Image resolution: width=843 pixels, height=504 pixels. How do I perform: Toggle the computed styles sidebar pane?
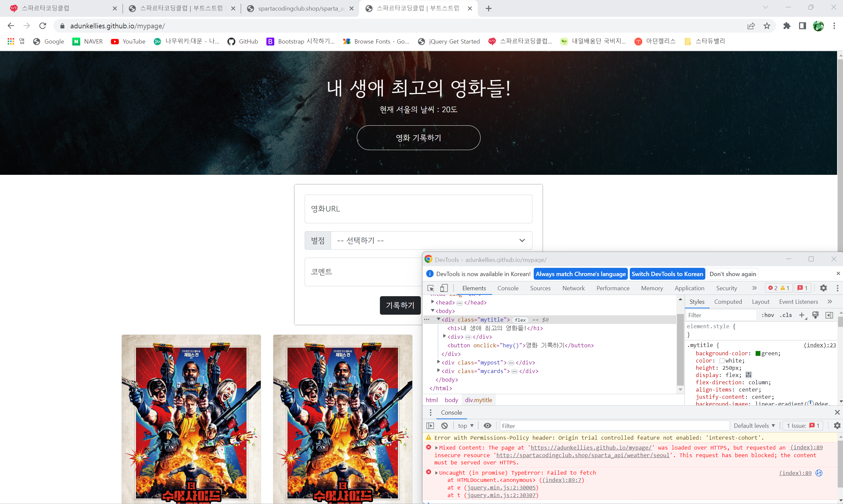click(x=829, y=315)
